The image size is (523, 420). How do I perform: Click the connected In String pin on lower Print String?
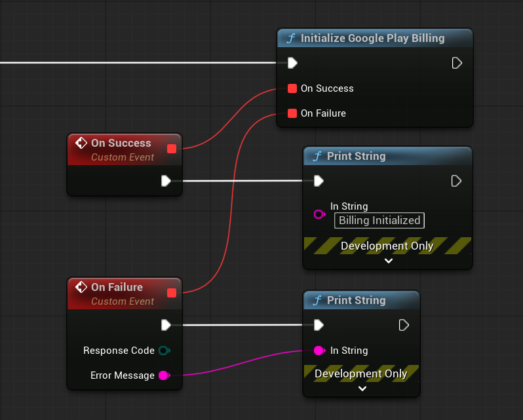click(x=320, y=351)
